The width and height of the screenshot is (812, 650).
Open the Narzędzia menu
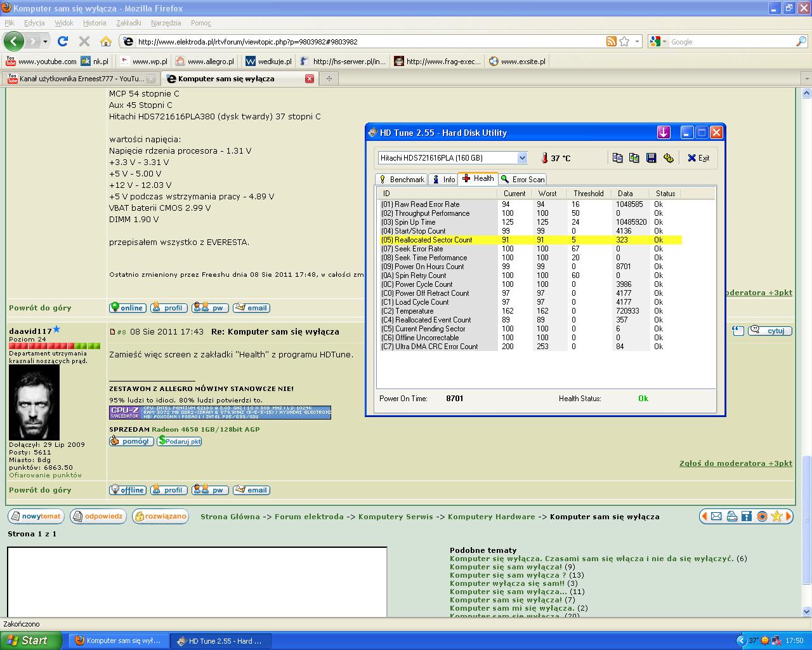click(166, 23)
